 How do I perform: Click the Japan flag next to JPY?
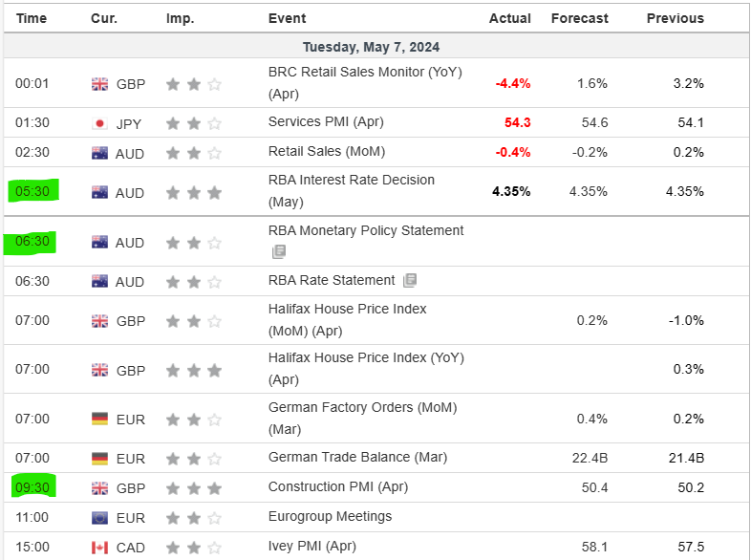(x=99, y=123)
